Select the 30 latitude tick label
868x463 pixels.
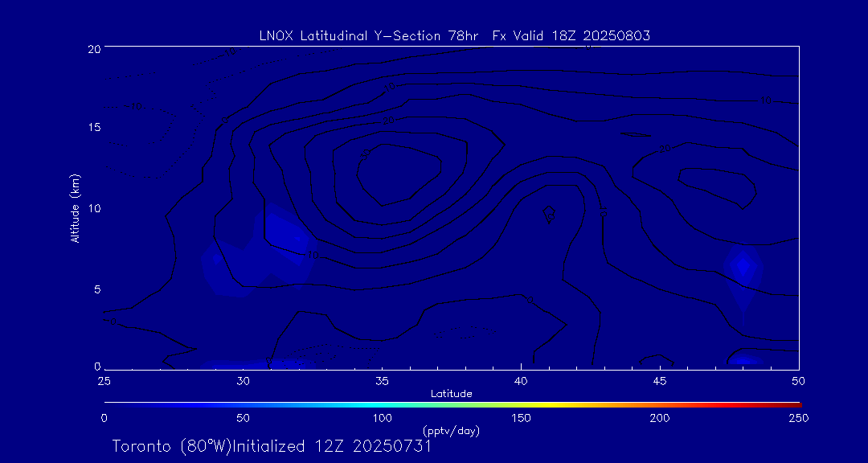(x=243, y=379)
